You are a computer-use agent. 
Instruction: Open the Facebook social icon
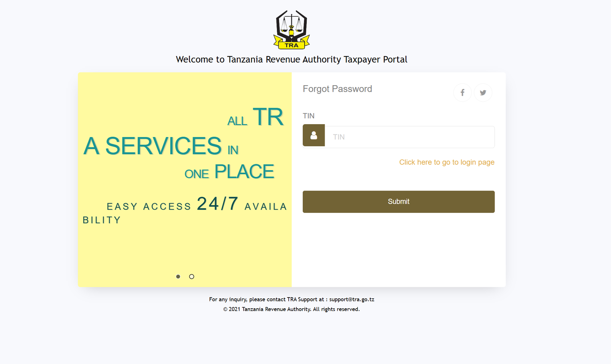tap(462, 92)
